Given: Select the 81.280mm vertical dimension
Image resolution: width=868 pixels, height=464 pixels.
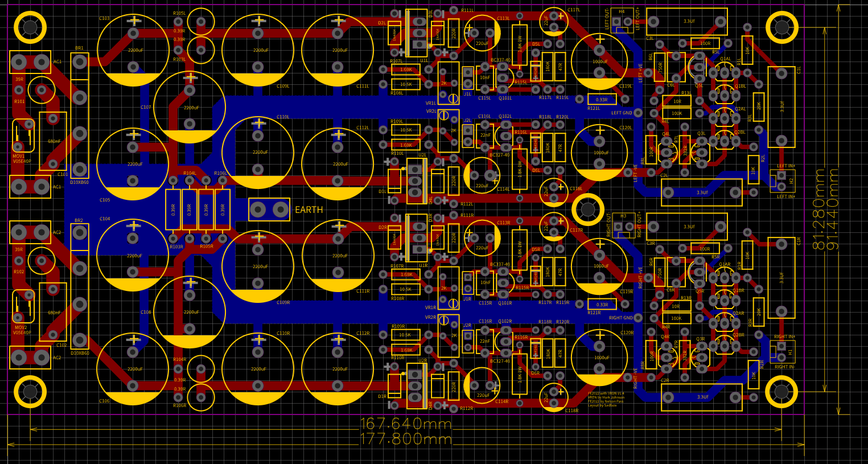Looking at the screenshot, I should coord(818,209).
